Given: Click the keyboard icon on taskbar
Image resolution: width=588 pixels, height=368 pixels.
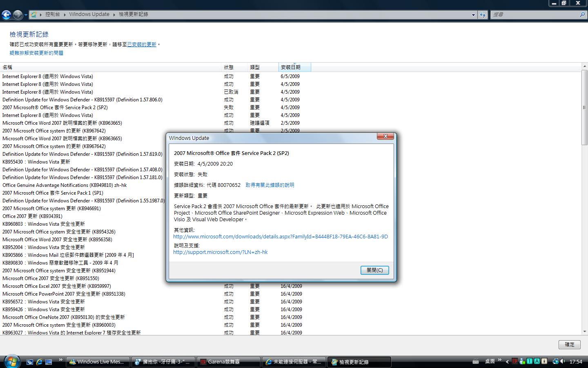Looking at the screenshot, I should tap(476, 362).
